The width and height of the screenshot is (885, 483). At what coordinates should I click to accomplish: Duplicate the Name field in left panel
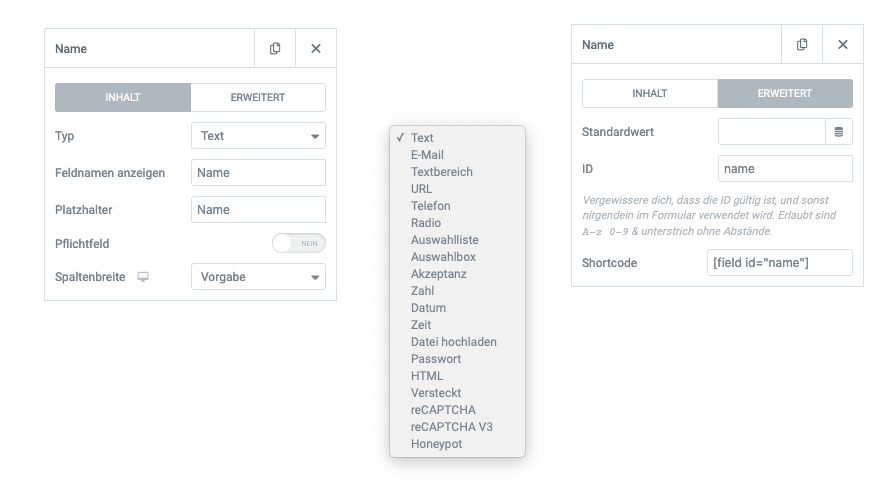275,49
